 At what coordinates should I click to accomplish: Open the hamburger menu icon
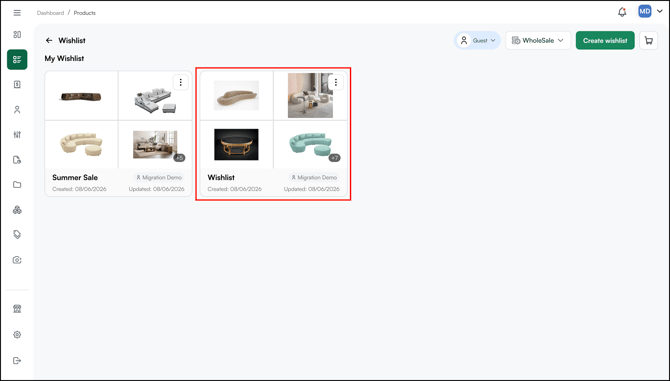pos(17,13)
